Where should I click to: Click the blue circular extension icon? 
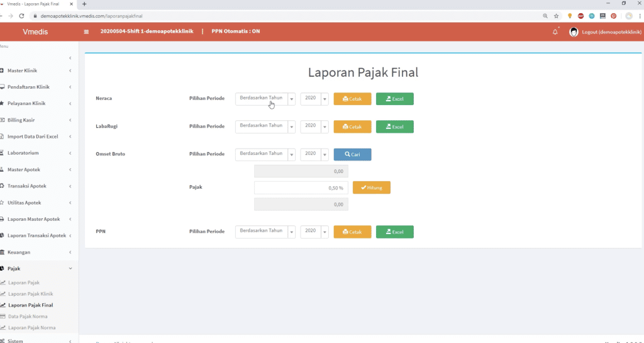(591, 16)
